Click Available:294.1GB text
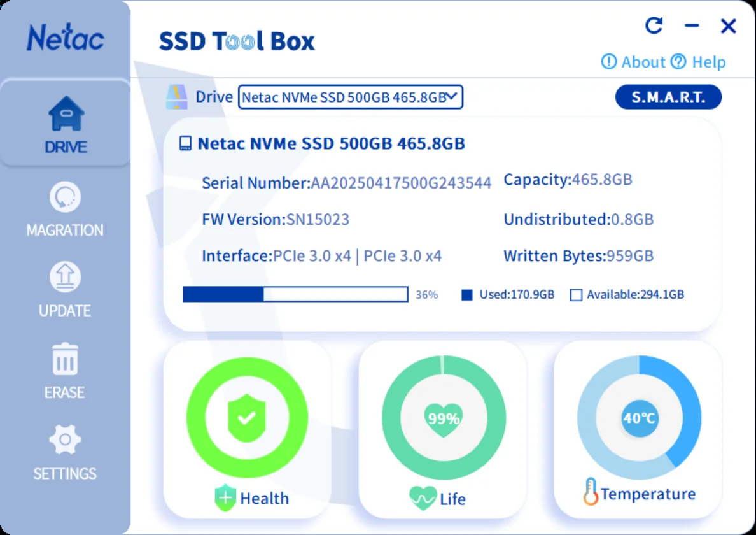 [636, 294]
